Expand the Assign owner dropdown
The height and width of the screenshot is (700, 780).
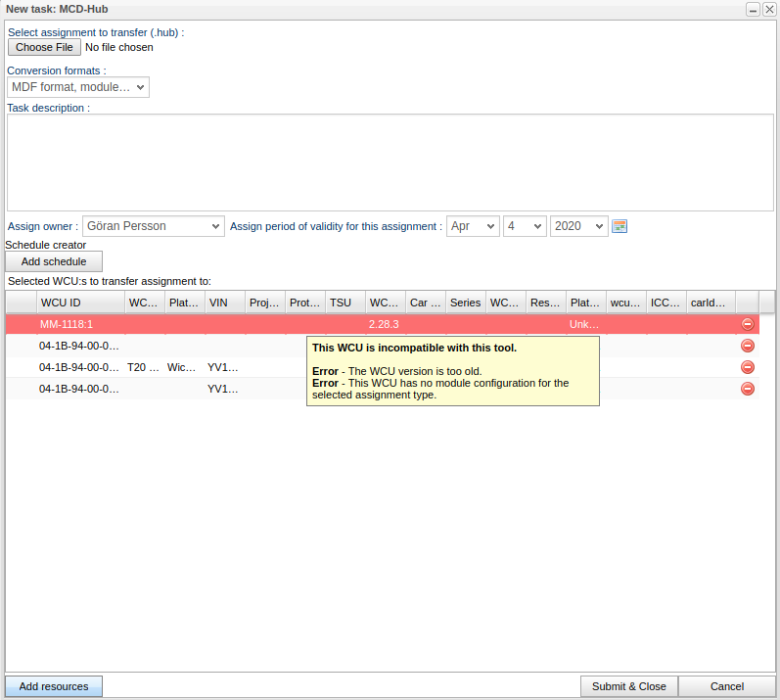154,226
